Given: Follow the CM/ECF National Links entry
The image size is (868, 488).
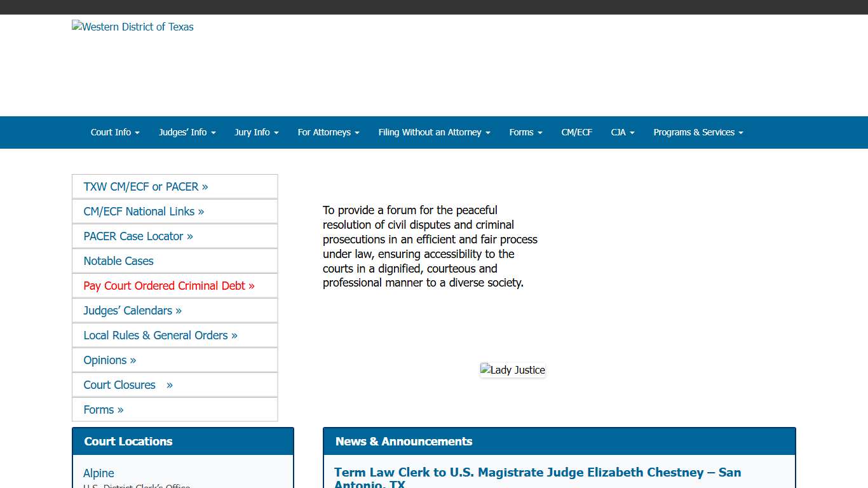Looking at the screenshot, I should click(144, 212).
